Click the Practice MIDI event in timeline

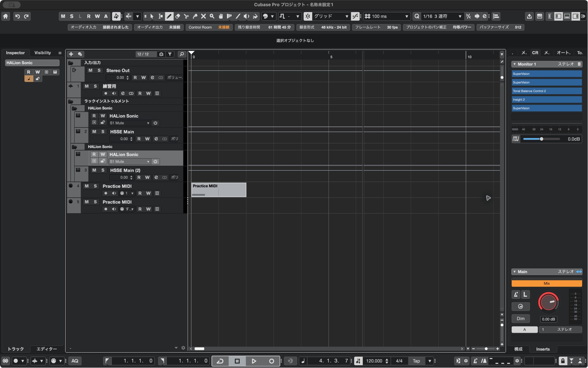pyautogui.click(x=218, y=190)
